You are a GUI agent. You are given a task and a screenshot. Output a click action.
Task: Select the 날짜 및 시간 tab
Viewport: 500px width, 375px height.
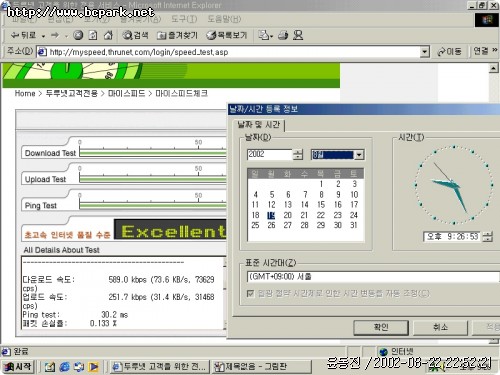[x=258, y=125]
